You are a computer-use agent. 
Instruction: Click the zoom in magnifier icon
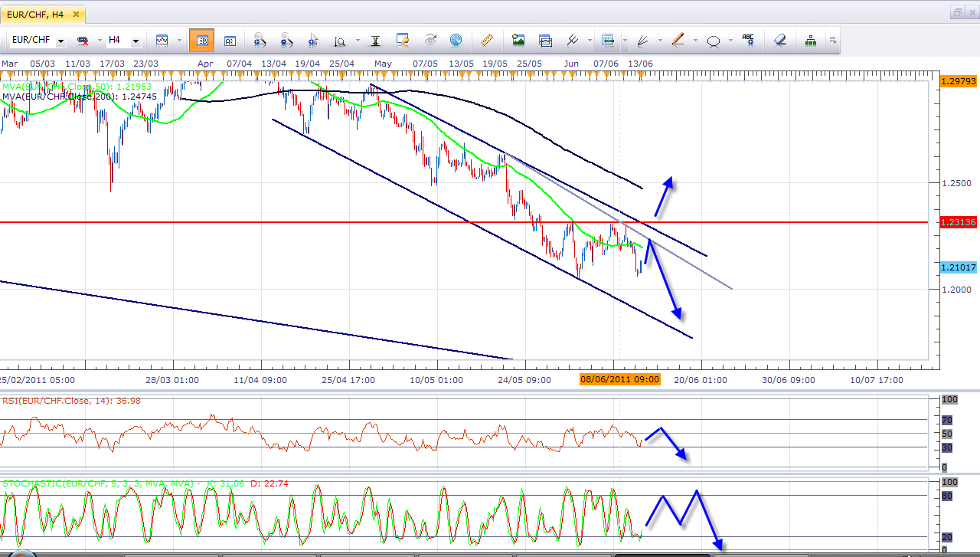259,40
